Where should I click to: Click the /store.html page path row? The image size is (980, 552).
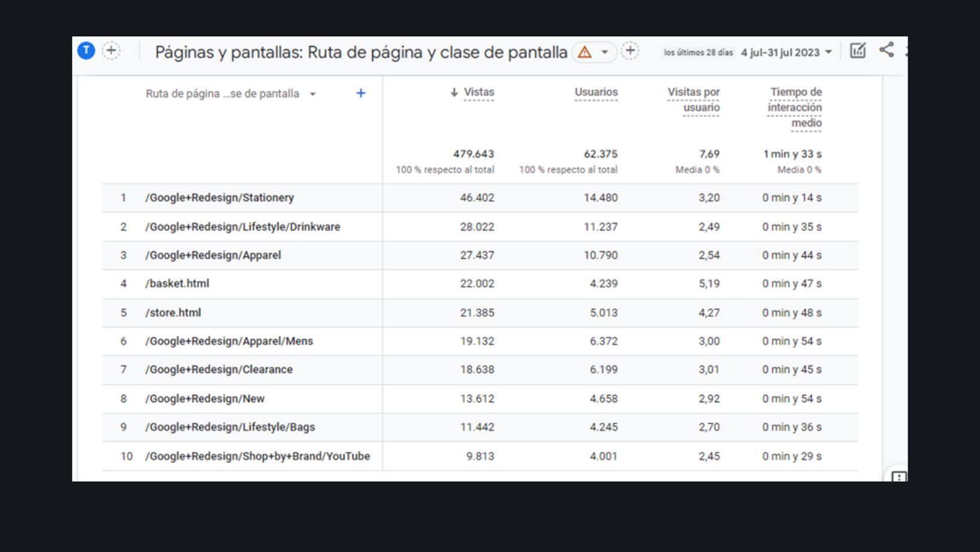pyautogui.click(x=173, y=313)
